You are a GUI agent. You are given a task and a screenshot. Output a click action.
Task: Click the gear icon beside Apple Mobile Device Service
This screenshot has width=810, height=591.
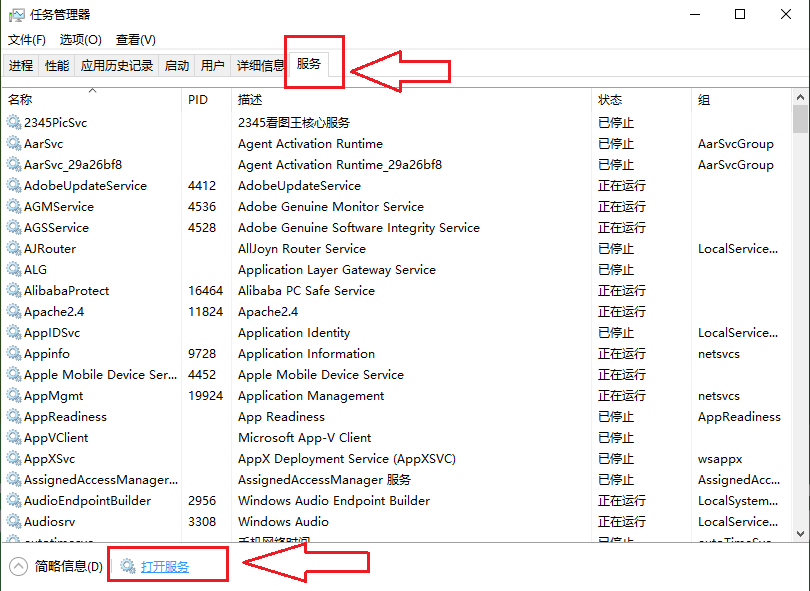(x=13, y=375)
